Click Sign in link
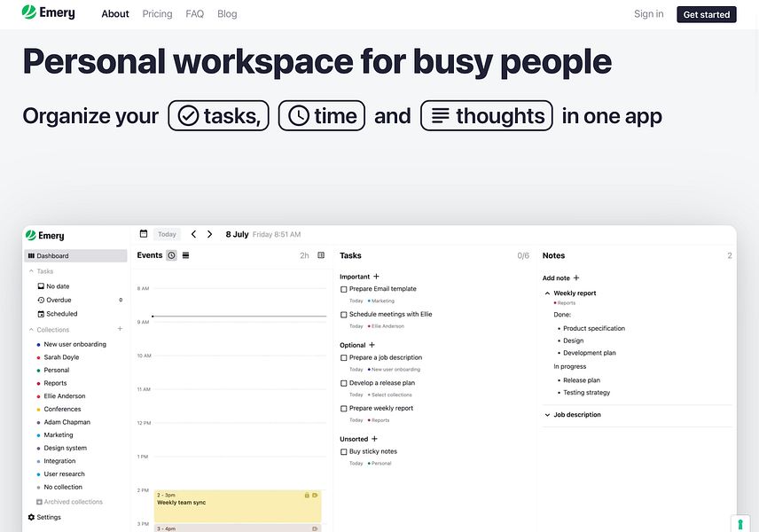 649,14
